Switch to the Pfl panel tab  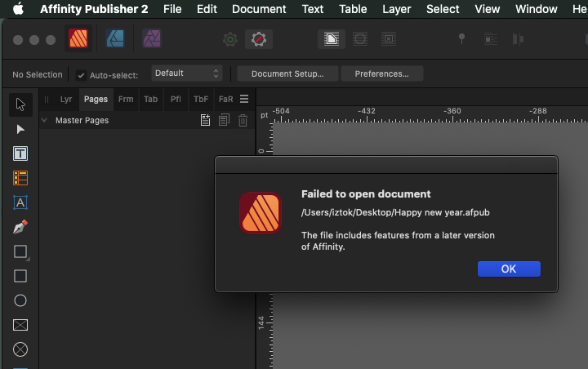tap(176, 99)
